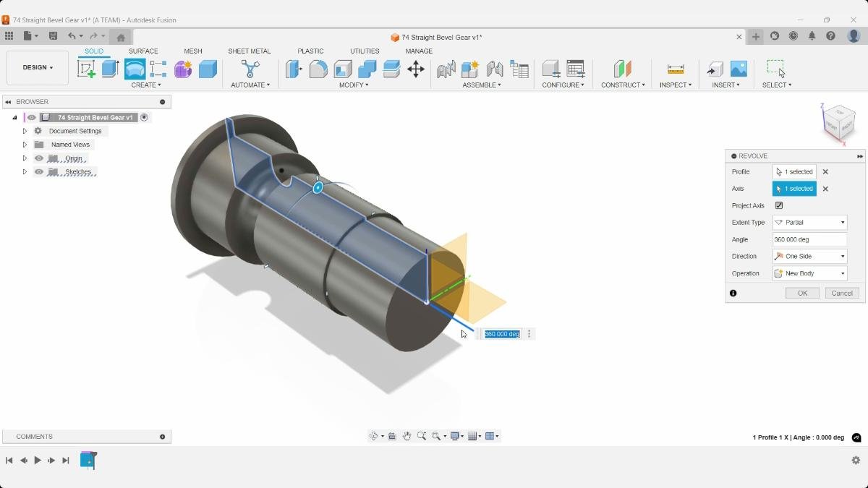This screenshot has height=488, width=868.
Task: Select the Pan hand tool
Action: pos(407,436)
